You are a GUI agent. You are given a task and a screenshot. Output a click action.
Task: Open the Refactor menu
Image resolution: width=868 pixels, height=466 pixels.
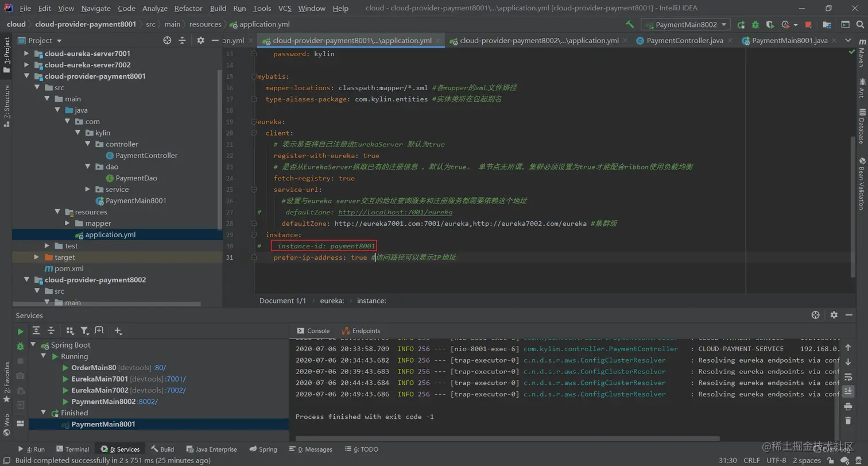coord(188,8)
